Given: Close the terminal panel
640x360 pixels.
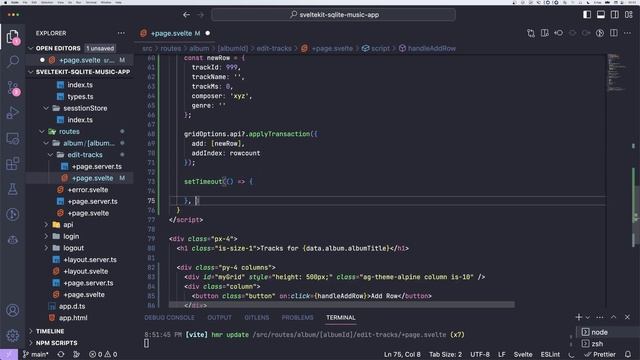Looking at the screenshot, I should click(627, 317).
